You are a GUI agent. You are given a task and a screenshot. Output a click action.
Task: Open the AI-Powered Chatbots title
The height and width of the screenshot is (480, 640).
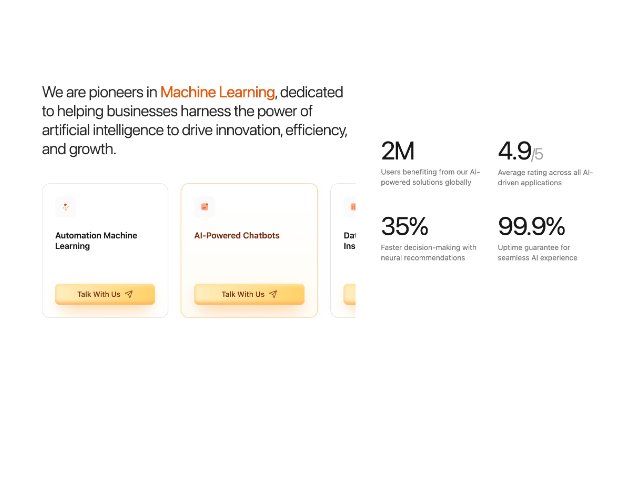click(237, 236)
